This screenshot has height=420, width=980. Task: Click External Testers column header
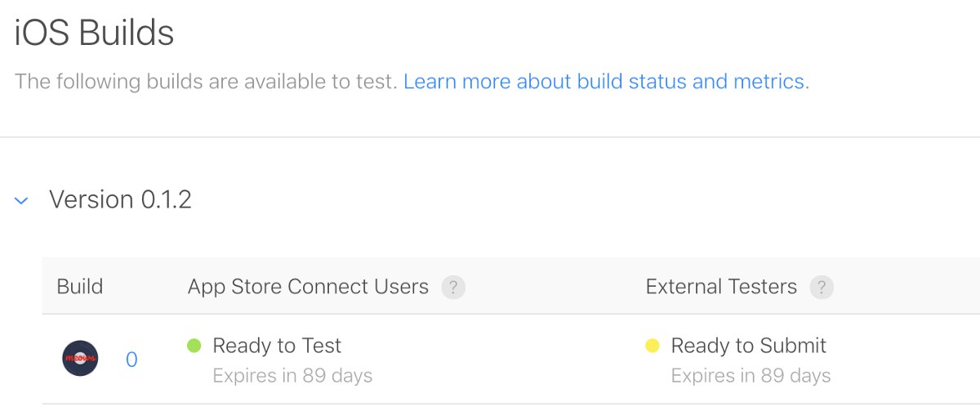721,287
